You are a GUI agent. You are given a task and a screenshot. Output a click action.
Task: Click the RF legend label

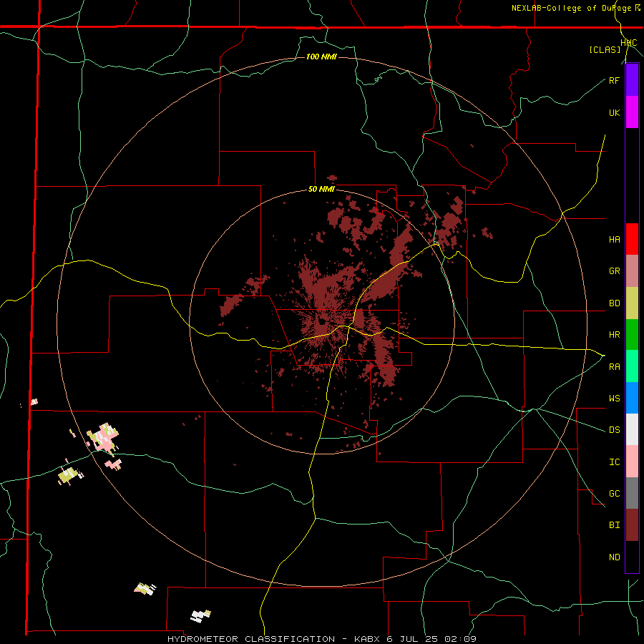pyautogui.click(x=615, y=80)
